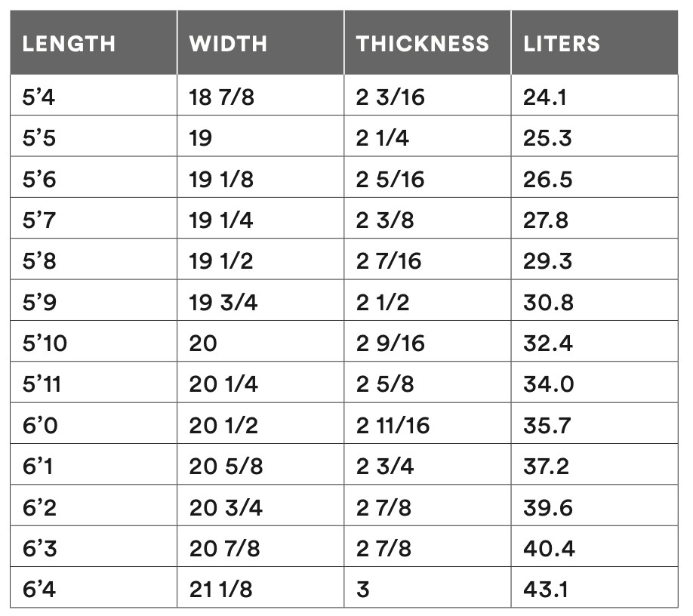Click the 37.2 liters value
Image resolution: width=693 pixels, height=616 pixels.
547,466
